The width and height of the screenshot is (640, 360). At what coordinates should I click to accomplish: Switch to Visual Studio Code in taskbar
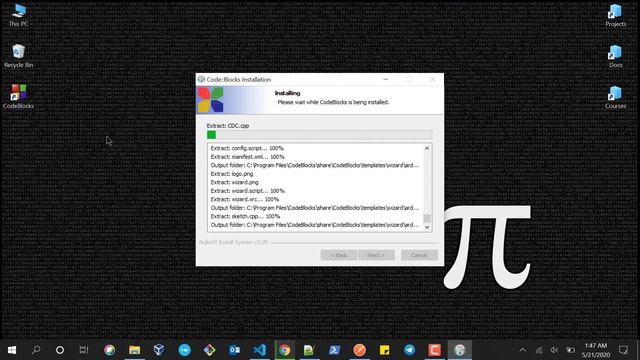coord(260,350)
